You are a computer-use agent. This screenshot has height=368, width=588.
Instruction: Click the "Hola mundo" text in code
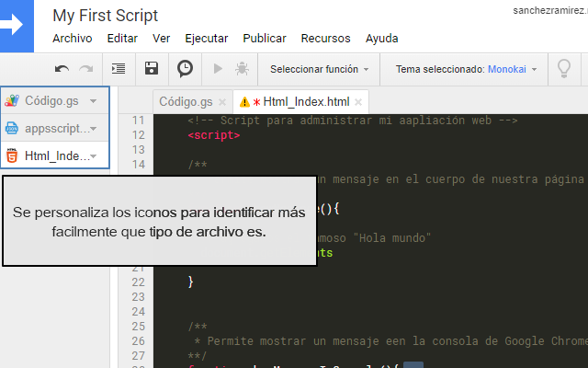tap(392, 238)
